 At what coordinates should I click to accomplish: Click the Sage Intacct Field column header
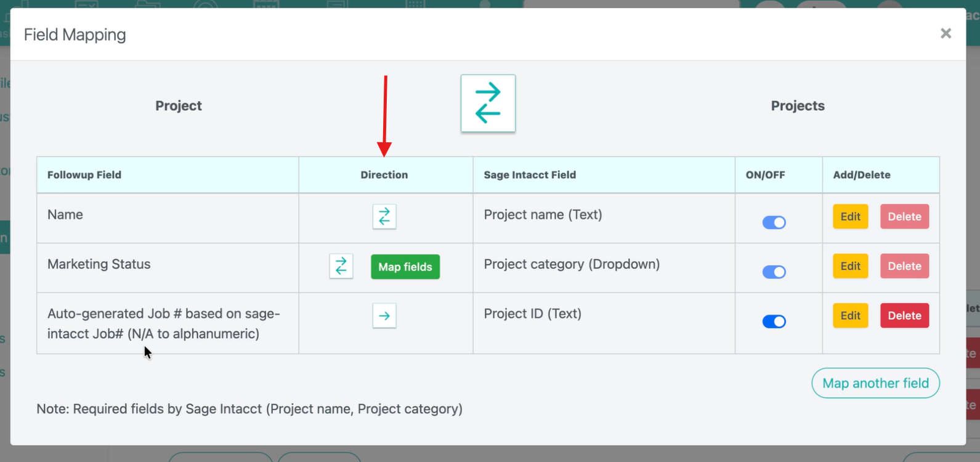530,175
